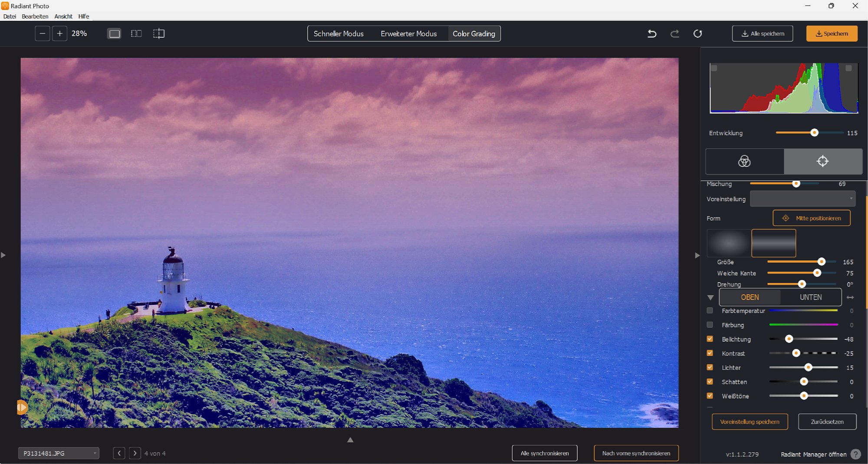Screen dimensions: 868x464
Task: Click the zoom in plus button
Action: click(59, 33)
